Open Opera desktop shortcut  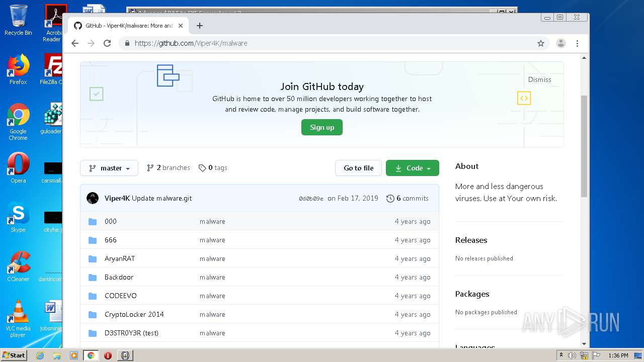[18, 168]
